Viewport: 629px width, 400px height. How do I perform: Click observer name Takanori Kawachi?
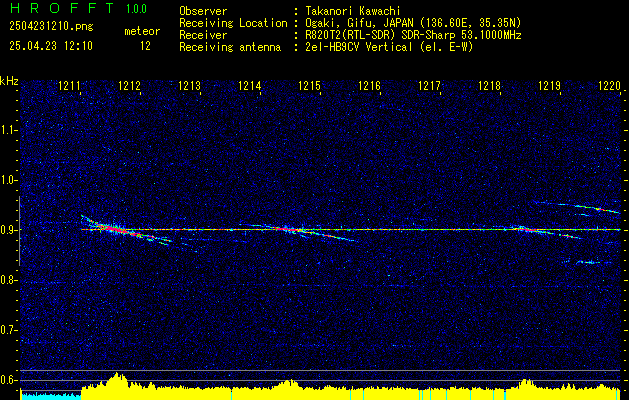[x=353, y=11]
